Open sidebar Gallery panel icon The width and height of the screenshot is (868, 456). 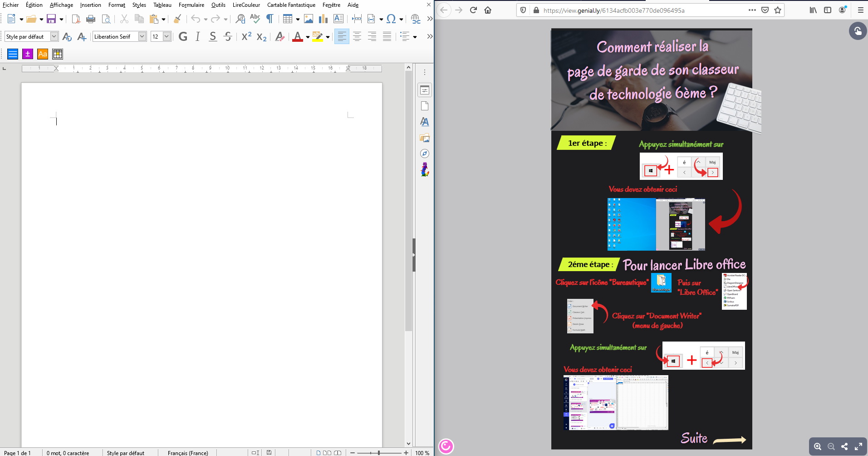[x=425, y=138]
